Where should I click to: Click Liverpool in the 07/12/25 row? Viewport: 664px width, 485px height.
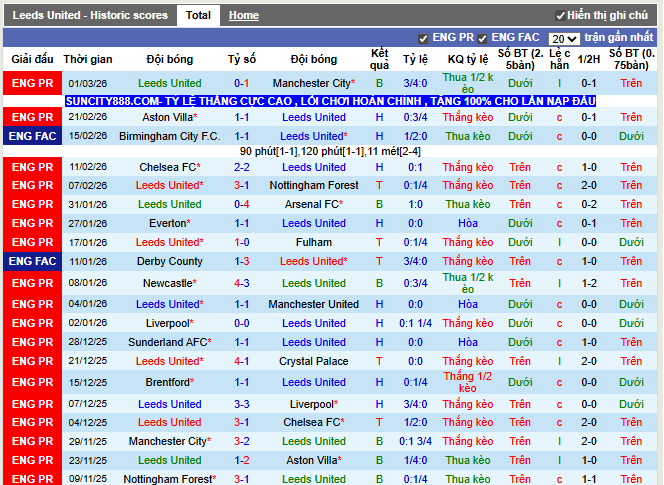pyautogui.click(x=314, y=405)
